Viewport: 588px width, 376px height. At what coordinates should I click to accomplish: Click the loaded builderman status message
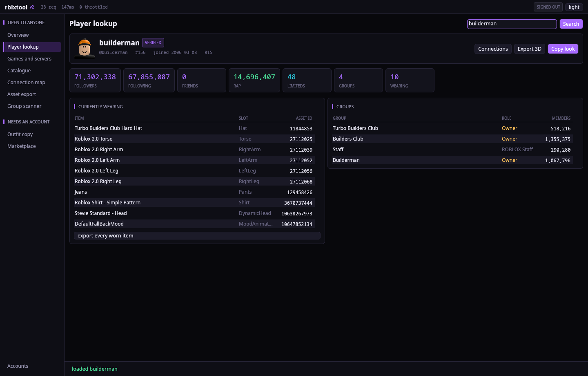point(95,369)
